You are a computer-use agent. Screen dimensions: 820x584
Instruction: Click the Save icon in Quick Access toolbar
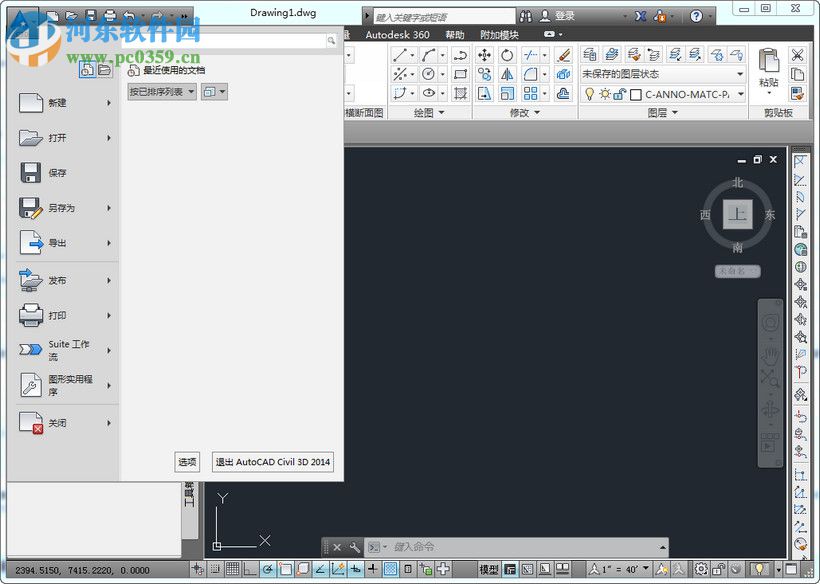[x=88, y=15]
